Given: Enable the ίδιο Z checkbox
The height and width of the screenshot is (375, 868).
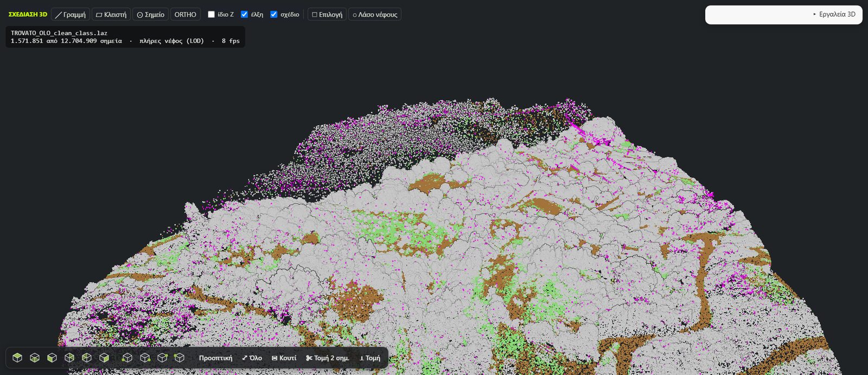Looking at the screenshot, I should point(212,15).
